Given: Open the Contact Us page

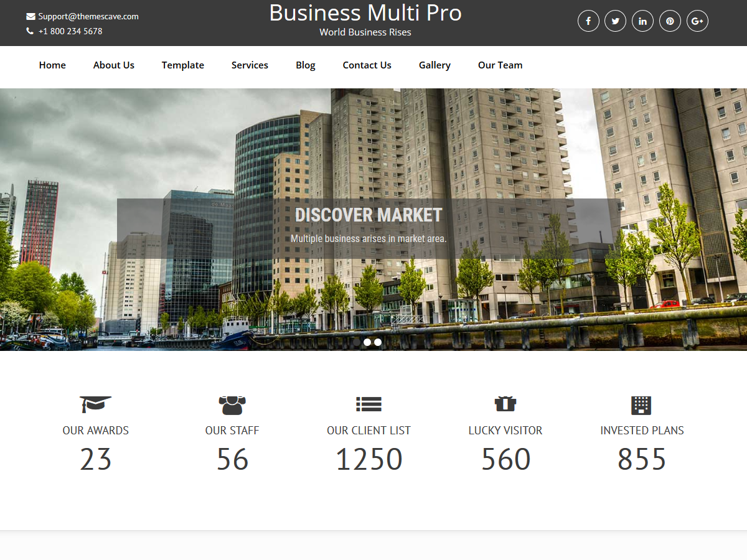Looking at the screenshot, I should click(x=367, y=65).
